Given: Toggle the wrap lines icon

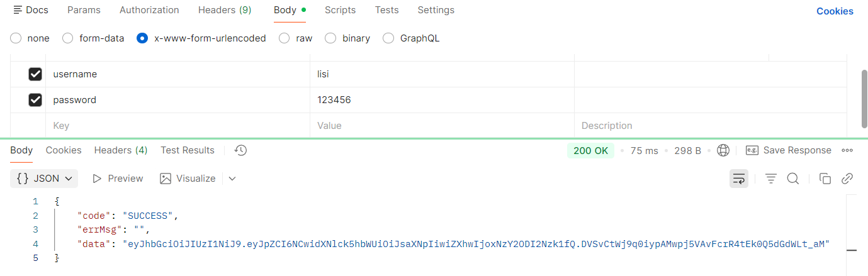Looking at the screenshot, I should pyautogui.click(x=739, y=179).
